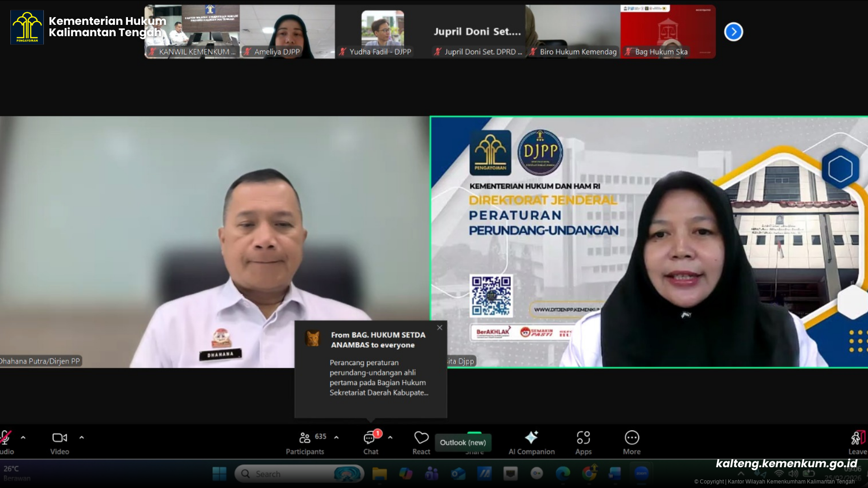Click the React heart icon
Image resolution: width=868 pixels, height=488 pixels.
tap(421, 438)
